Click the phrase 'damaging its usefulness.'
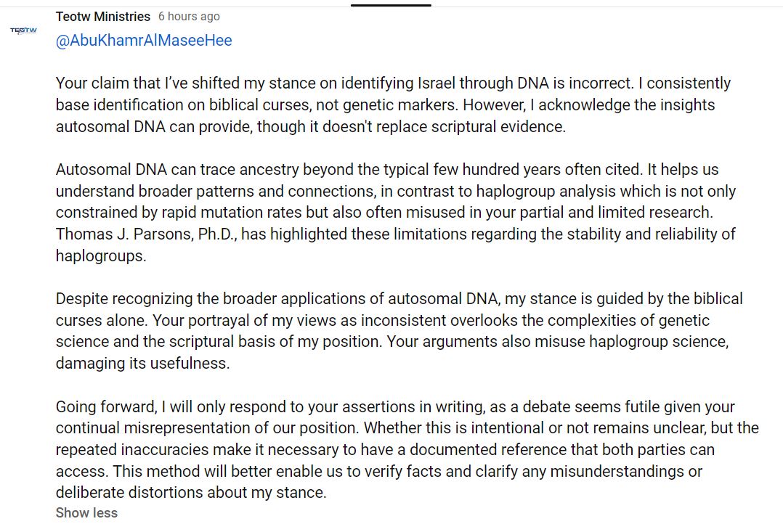The width and height of the screenshot is (783, 532). coord(143,364)
